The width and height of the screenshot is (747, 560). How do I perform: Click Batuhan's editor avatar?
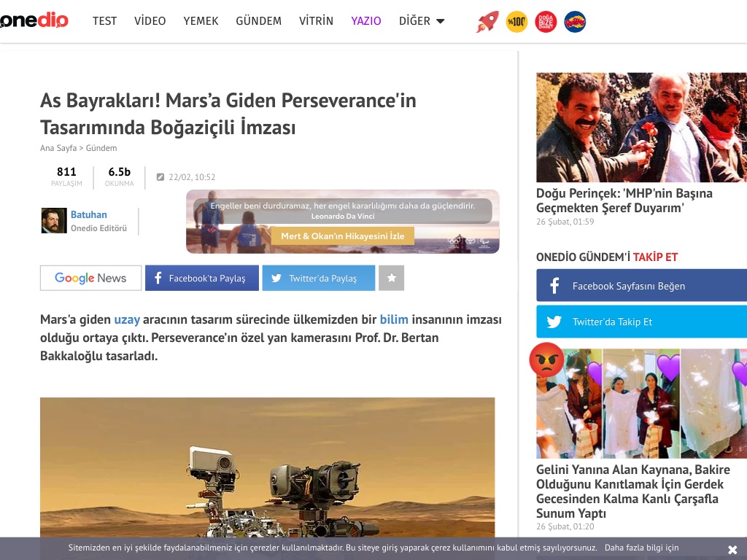(x=54, y=220)
